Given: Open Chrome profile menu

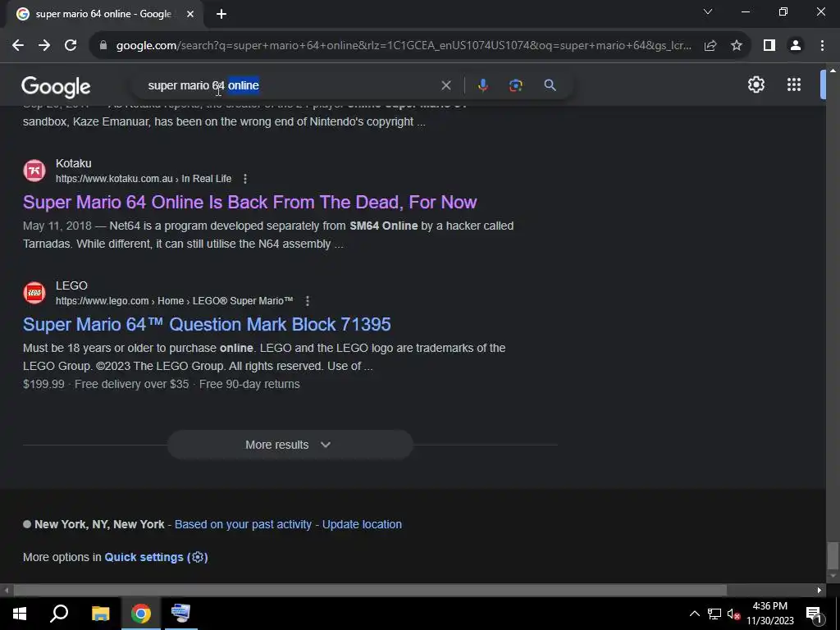Looking at the screenshot, I should pos(796,46).
